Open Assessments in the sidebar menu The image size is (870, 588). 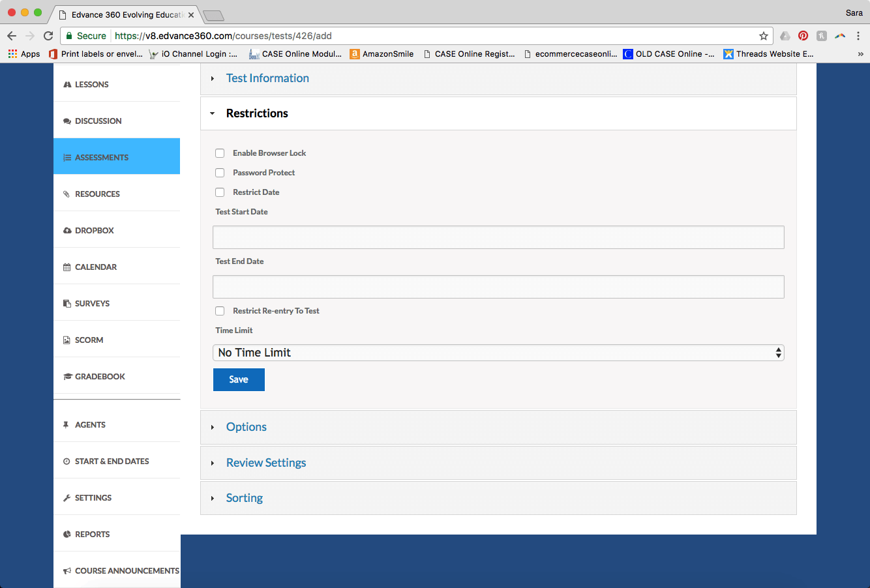click(x=102, y=157)
